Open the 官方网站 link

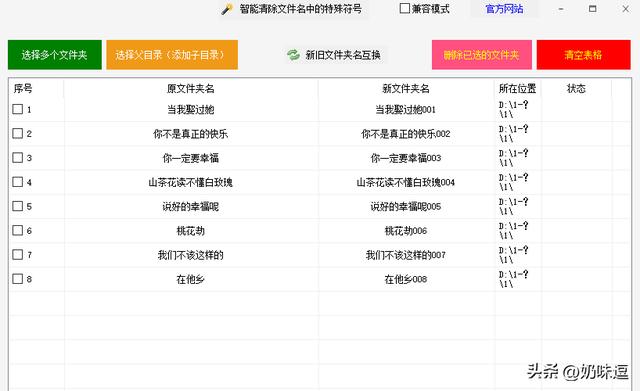[x=504, y=9]
